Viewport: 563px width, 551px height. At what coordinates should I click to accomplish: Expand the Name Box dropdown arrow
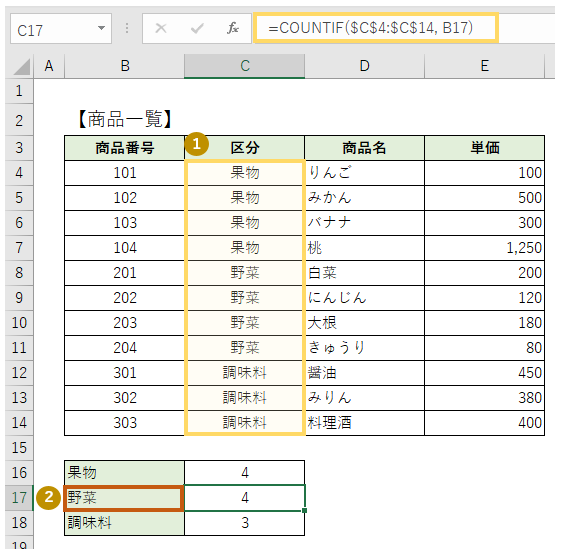pyautogui.click(x=102, y=28)
